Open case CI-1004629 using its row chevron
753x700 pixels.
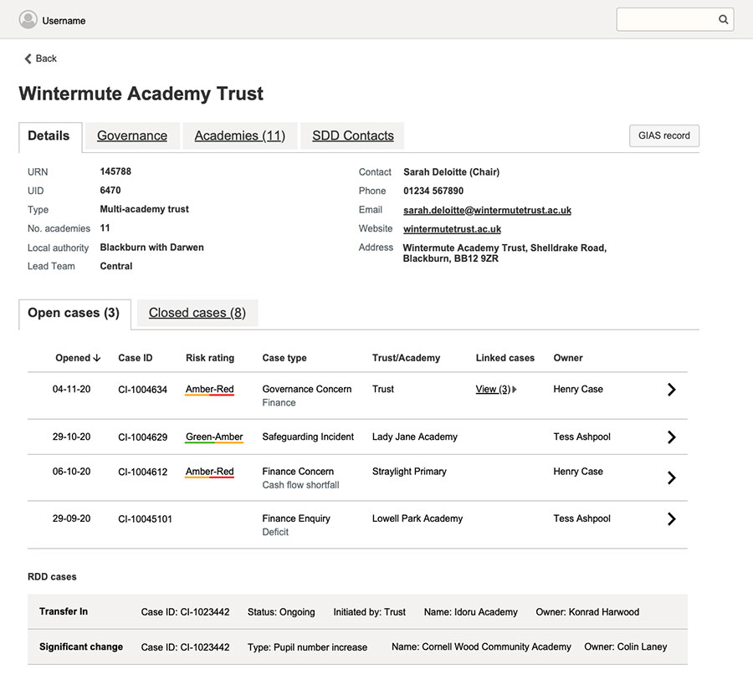[x=671, y=437]
